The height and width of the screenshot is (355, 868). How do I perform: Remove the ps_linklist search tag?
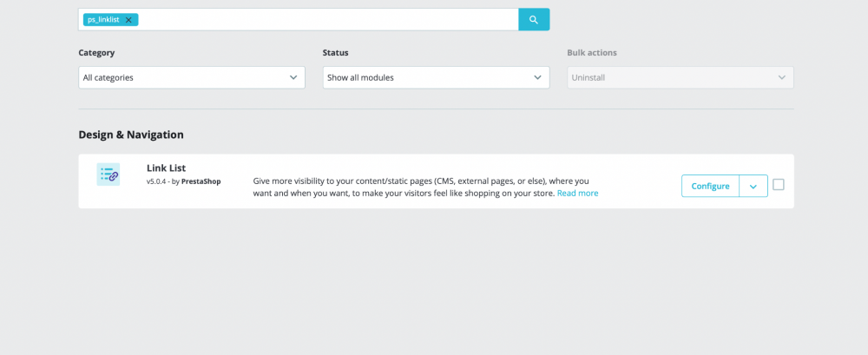pyautogui.click(x=128, y=20)
